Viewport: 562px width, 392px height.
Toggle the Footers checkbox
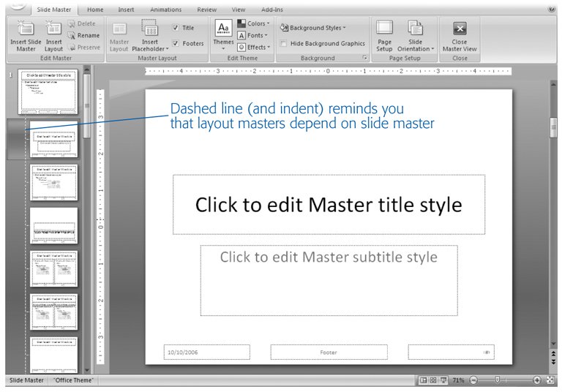(176, 43)
